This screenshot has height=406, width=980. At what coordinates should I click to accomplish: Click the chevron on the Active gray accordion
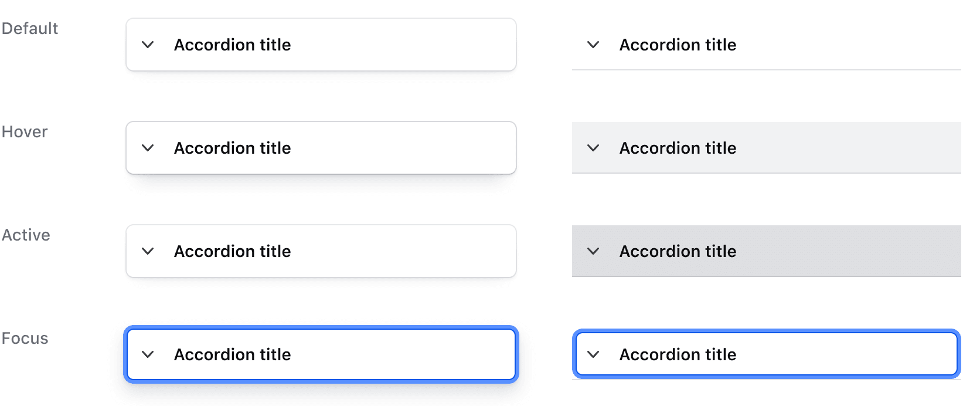coord(593,251)
